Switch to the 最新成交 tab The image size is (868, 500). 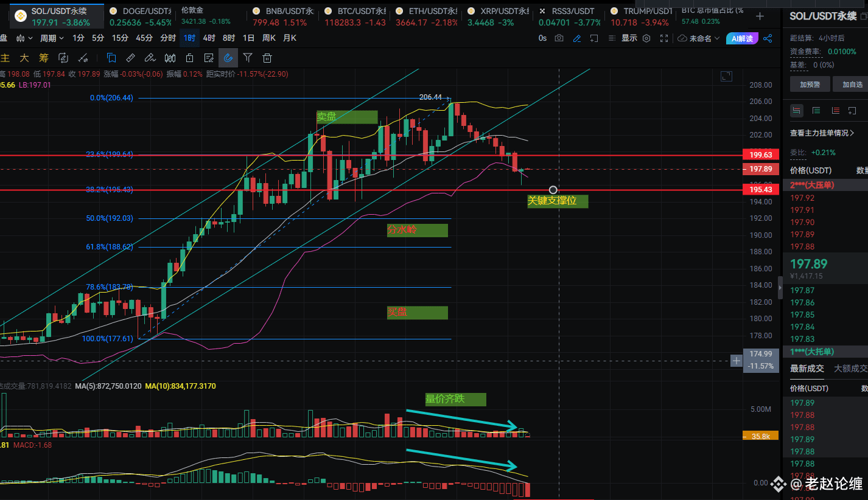807,368
